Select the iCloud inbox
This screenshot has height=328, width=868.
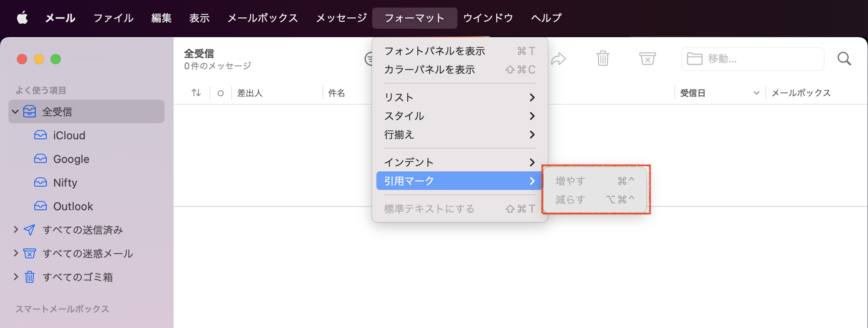click(x=69, y=136)
